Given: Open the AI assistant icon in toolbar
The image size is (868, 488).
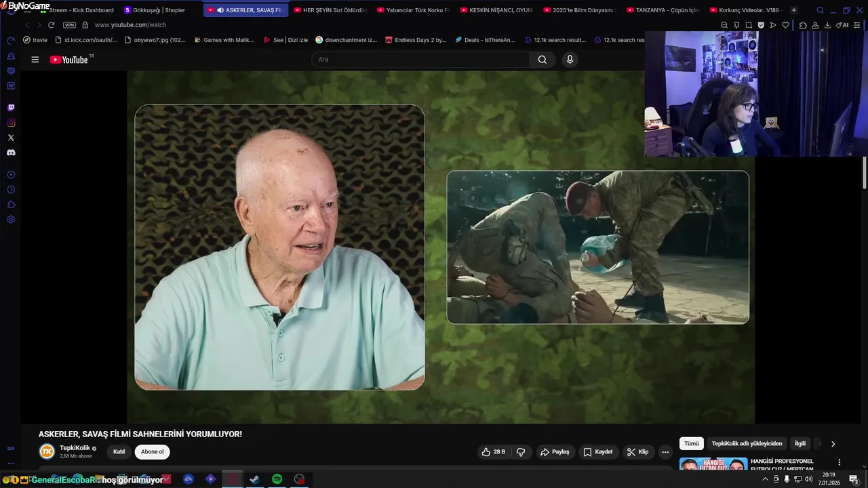Looking at the screenshot, I should point(842,25).
